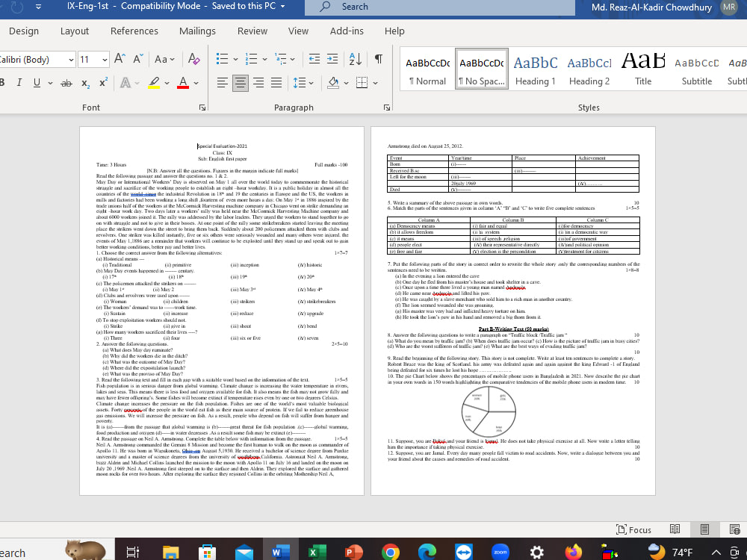747x560 pixels.
Task: Open highlight color dropdown arrow
Action: tap(167, 84)
